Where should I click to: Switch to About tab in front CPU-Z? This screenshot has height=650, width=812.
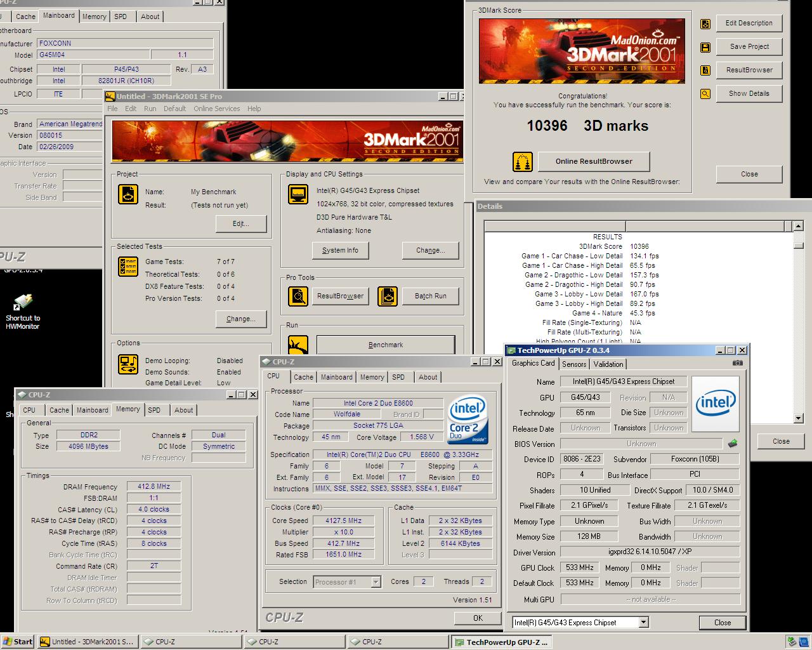(428, 377)
